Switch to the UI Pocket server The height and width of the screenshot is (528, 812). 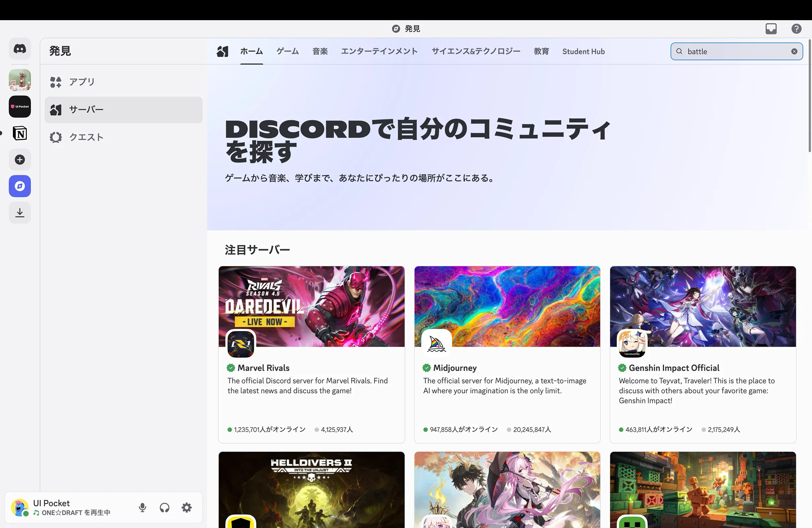coord(19,106)
